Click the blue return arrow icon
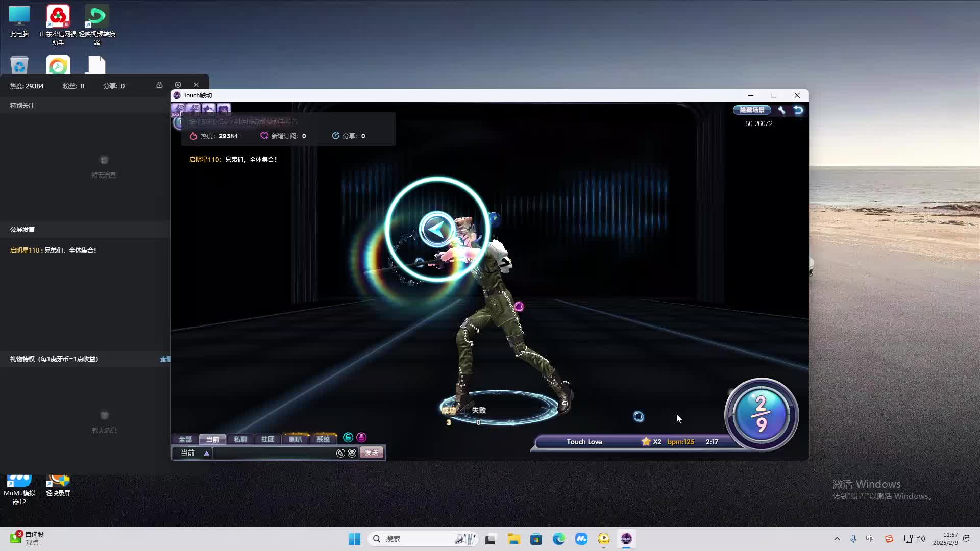Viewport: 980px width, 551px height. tap(798, 110)
